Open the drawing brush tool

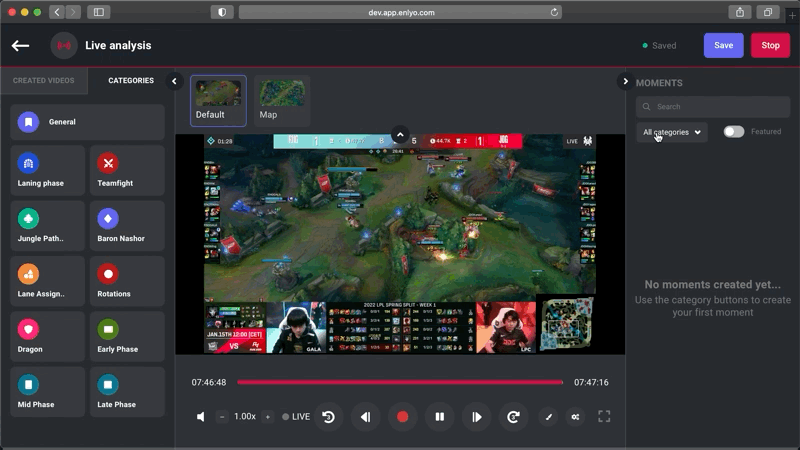point(548,417)
